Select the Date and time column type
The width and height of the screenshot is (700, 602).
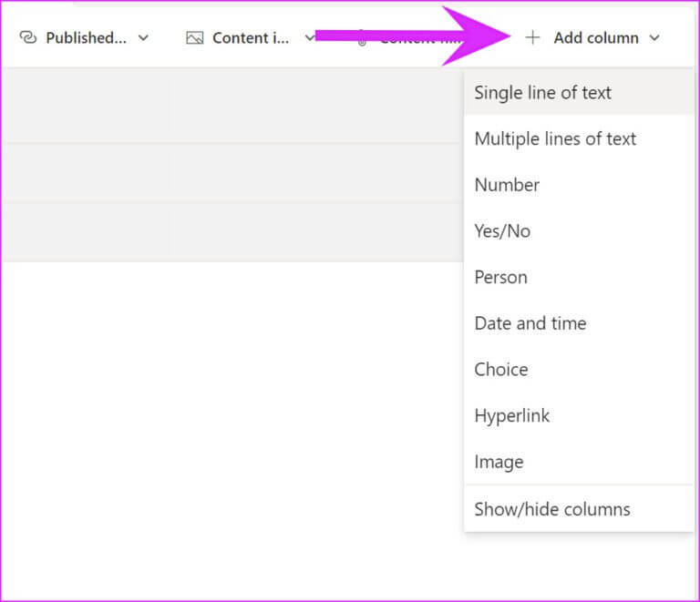pyautogui.click(x=579, y=323)
